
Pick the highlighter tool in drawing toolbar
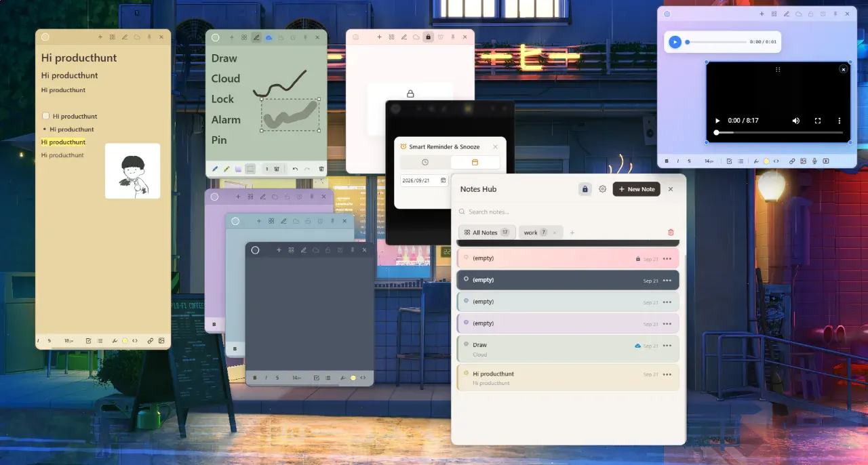[226, 169]
